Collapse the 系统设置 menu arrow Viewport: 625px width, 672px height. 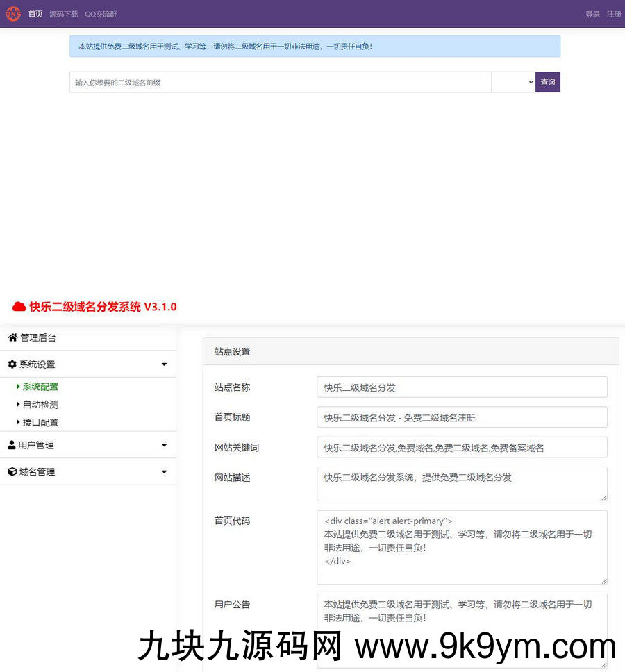(164, 364)
